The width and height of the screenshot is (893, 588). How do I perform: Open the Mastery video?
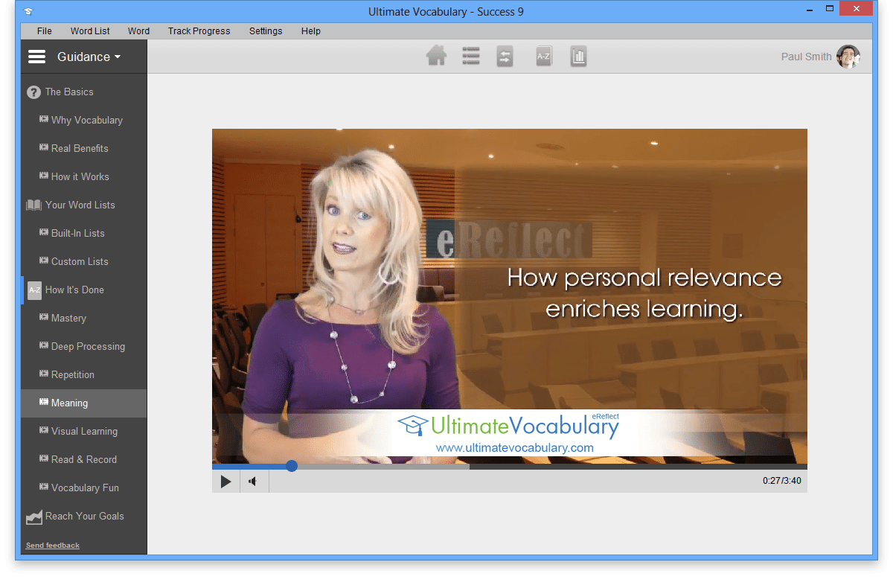coord(83,319)
